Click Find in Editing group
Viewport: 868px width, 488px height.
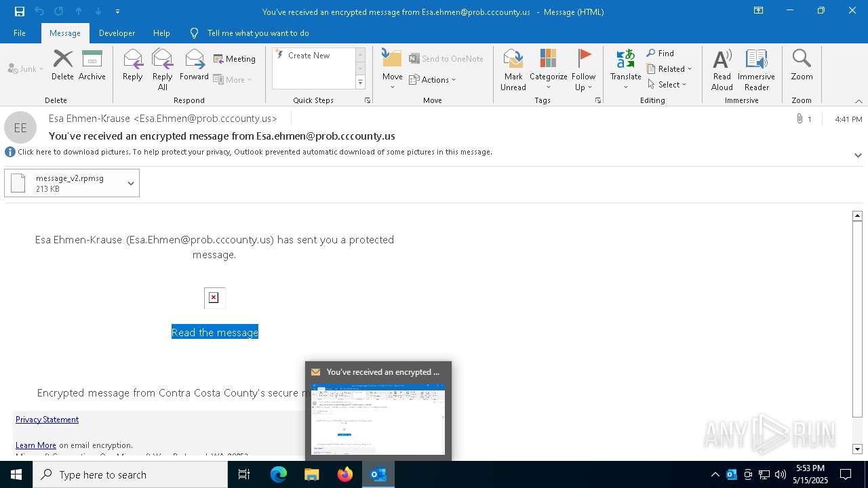click(660, 54)
